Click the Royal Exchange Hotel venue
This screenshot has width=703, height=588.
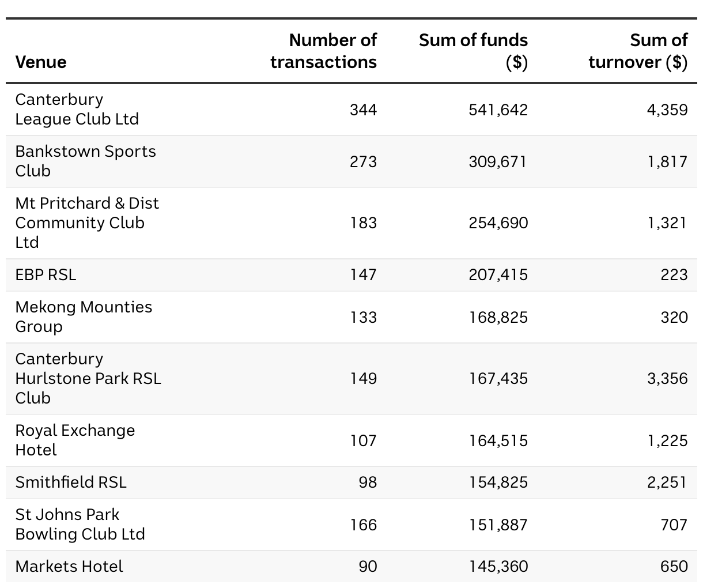tap(75, 440)
